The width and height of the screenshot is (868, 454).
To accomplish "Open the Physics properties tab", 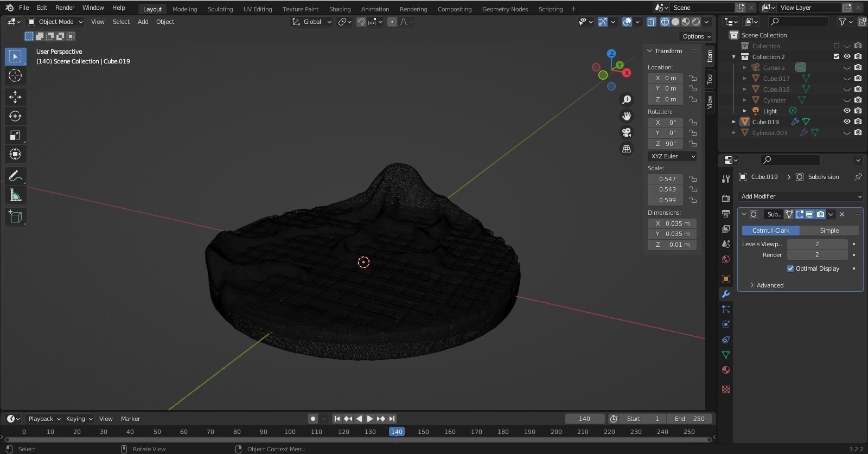I will (x=726, y=324).
